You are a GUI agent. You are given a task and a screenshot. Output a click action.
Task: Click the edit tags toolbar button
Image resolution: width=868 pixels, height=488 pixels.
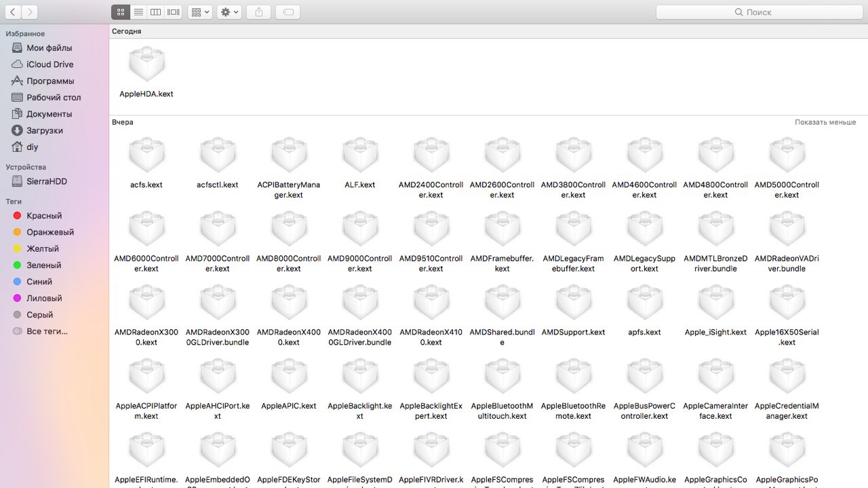(x=288, y=12)
